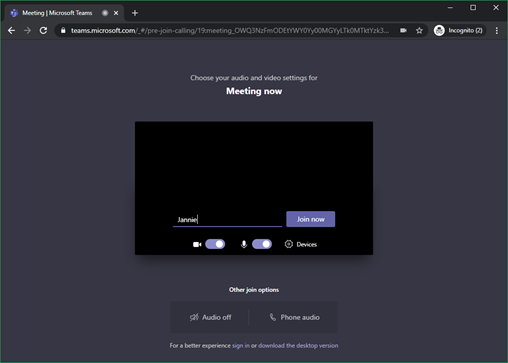508x363 pixels.
Task: Open download the desktop version link
Action: coord(298,346)
